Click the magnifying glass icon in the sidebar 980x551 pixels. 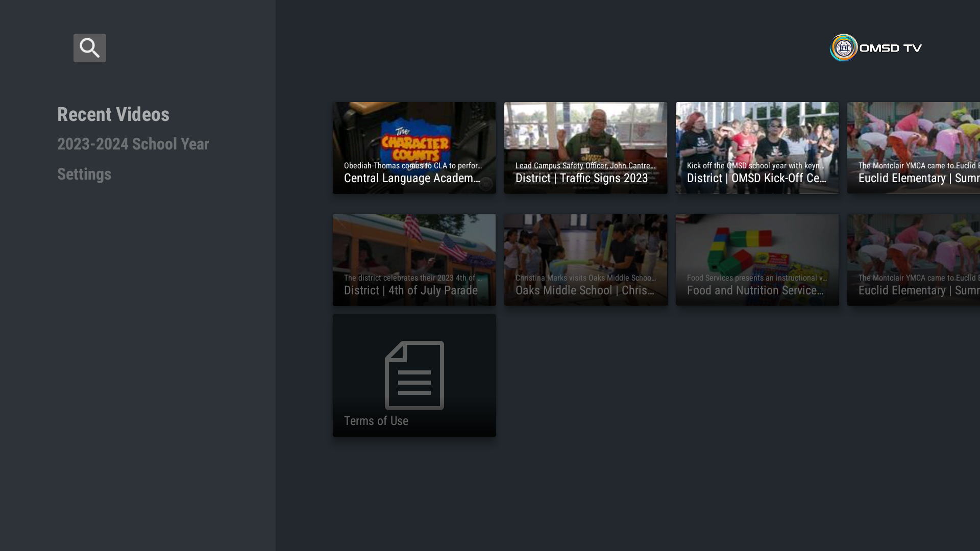pyautogui.click(x=90, y=47)
